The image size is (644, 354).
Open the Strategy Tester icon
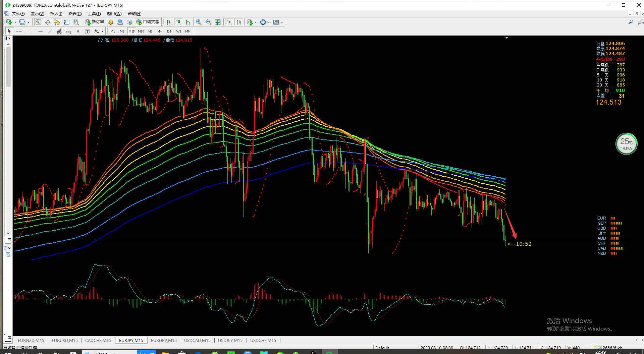[x=76, y=22]
